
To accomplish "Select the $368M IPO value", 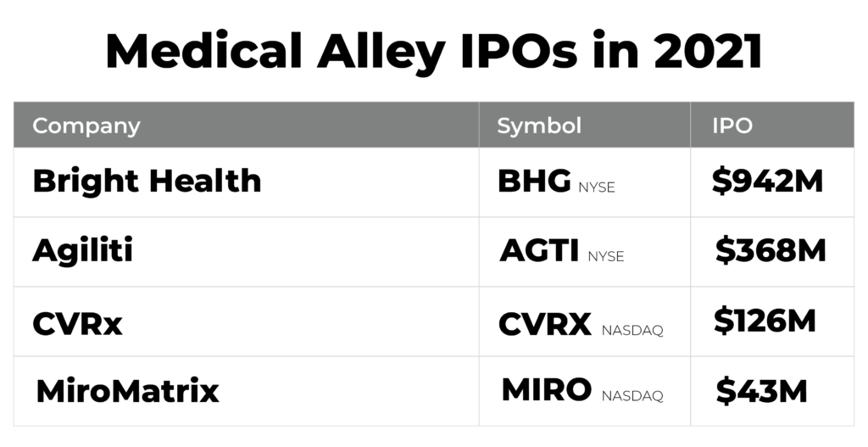I will (x=771, y=251).
